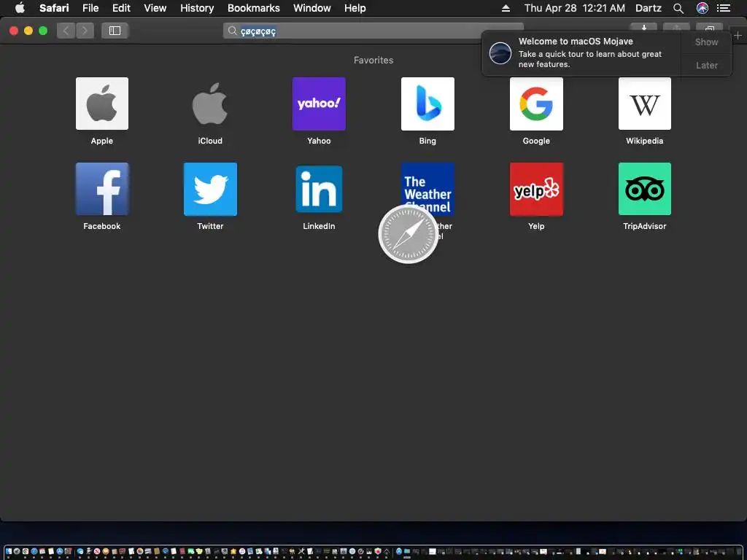Open the History menu

(197, 8)
